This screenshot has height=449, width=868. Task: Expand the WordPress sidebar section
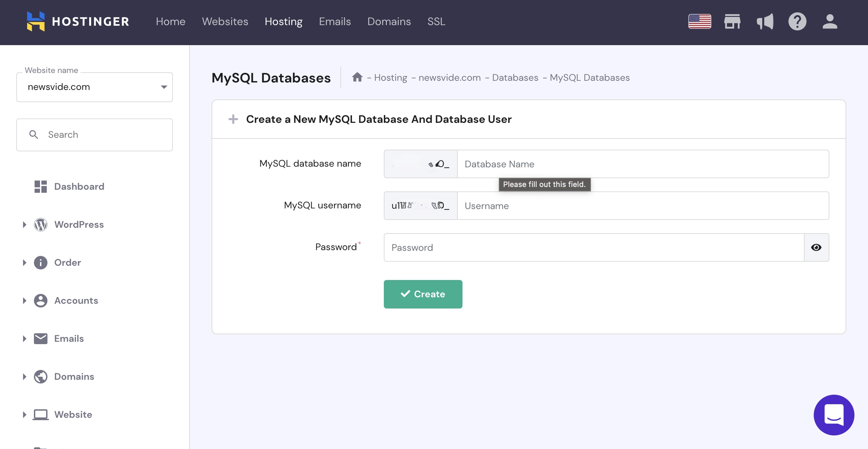[x=24, y=224]
